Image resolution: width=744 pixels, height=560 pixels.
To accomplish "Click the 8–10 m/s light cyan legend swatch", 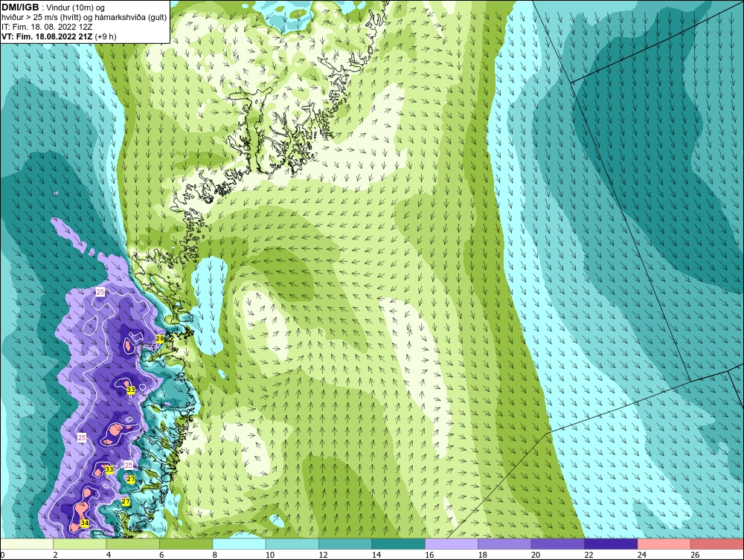I will click(x=239, y=544).
